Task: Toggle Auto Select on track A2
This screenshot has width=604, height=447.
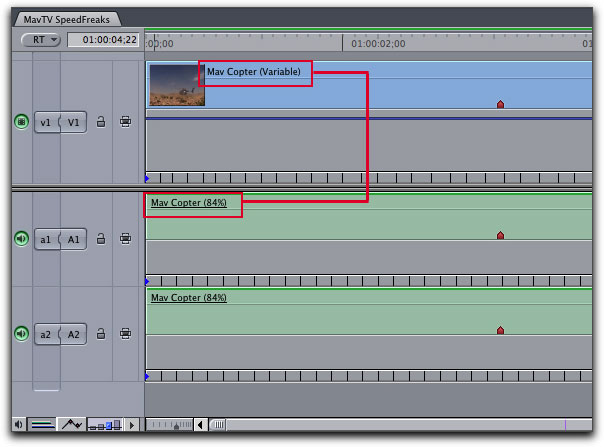Action: 126,334
